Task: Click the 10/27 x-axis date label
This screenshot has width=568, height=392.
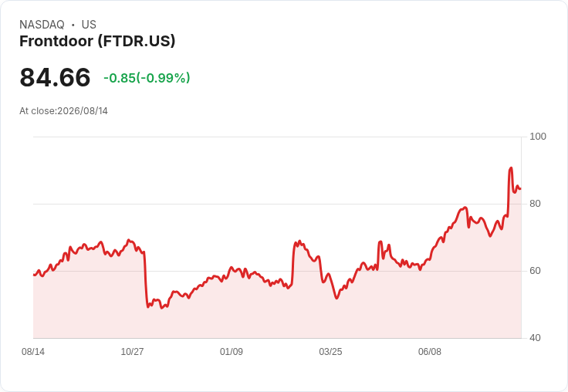Action: [x=132, y=352]
